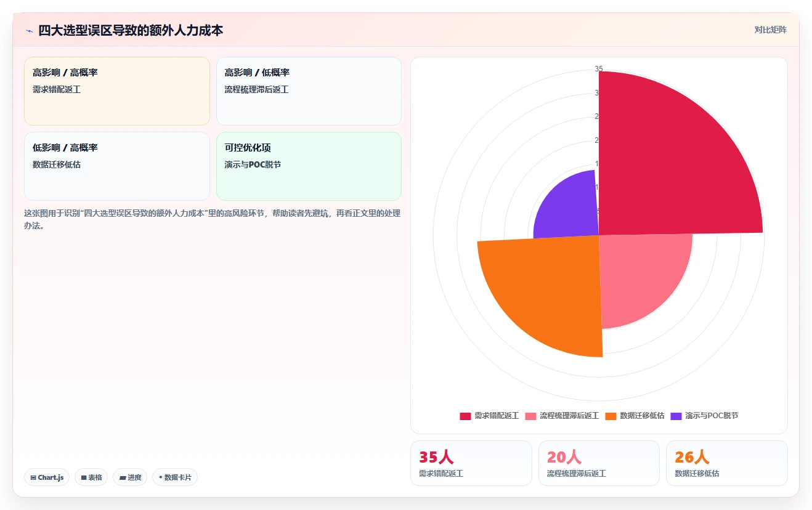
Task: Click the axis label 35 on chart
Action: pos(599,69)
